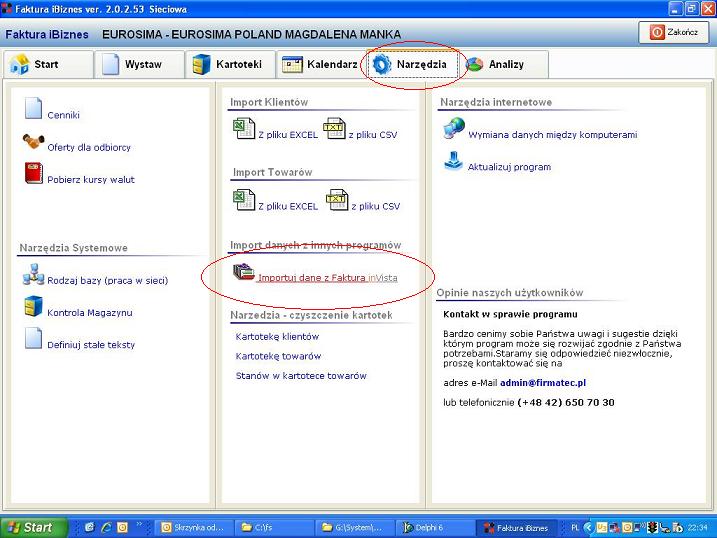Import goods z pliku CSV link
The height and width of the screenshot is (538, 717).
pos(375,207)
